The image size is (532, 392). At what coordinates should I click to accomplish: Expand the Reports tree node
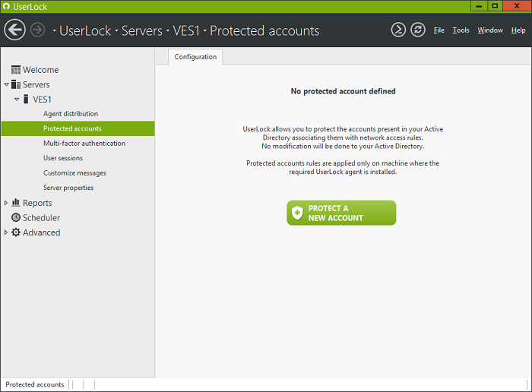[6, 203]
